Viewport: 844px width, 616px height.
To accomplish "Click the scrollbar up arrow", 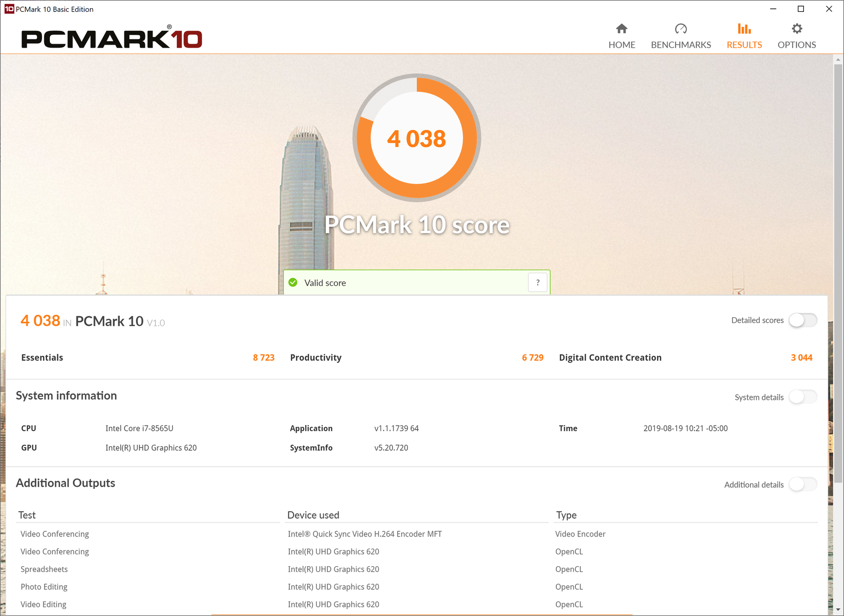I will click(838, 60).
